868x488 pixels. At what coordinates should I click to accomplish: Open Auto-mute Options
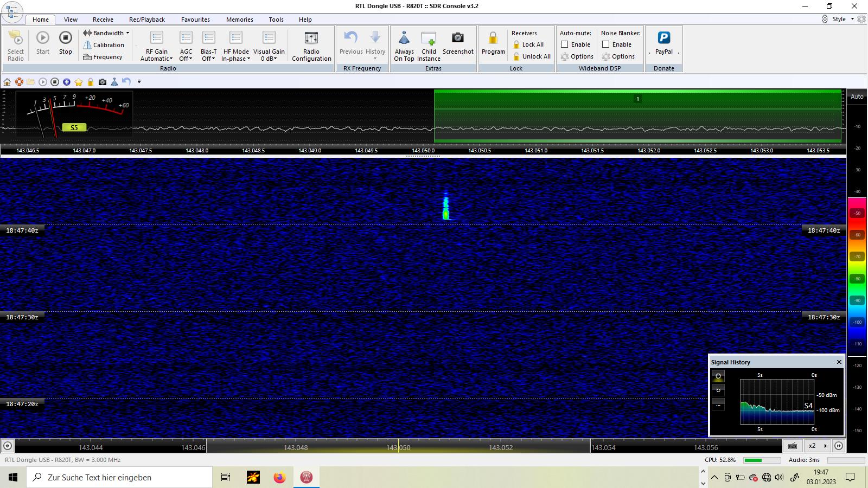coord(577,56)
